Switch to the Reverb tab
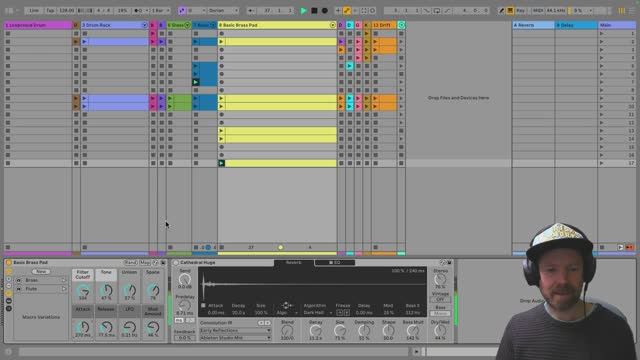This screenshot has width=640, height=360. 293,262
